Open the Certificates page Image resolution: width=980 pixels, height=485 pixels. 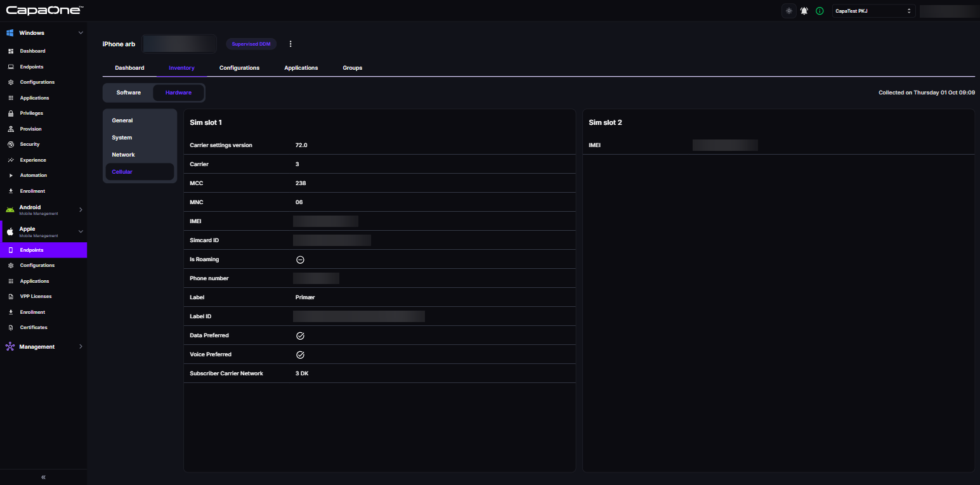(x=34, y=327)
